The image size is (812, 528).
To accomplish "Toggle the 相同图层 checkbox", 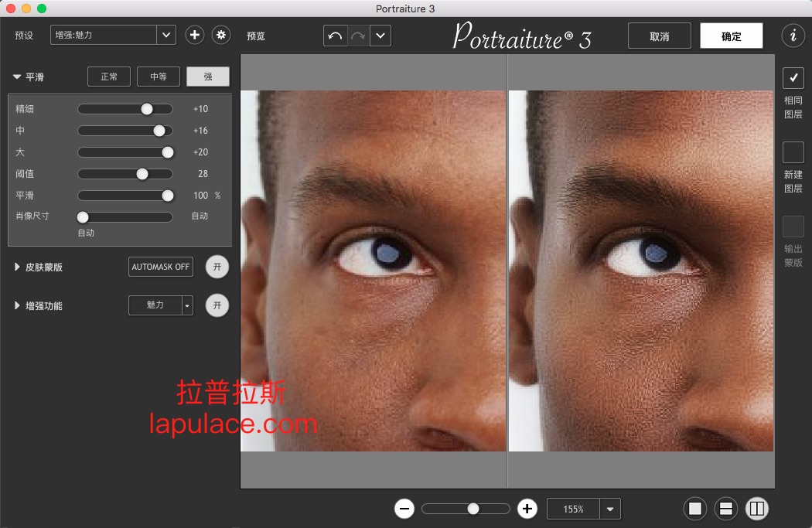I will click(793, 78).
